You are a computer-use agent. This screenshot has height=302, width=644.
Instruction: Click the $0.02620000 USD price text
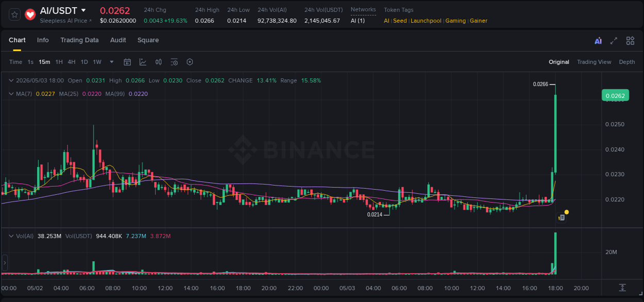point(118,21)
